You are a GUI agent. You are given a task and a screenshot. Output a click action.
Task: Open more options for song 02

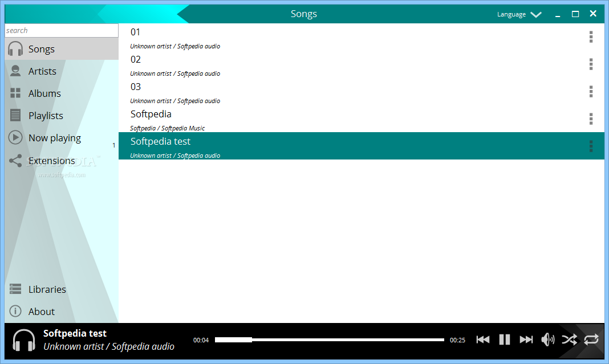pos(591,64)
